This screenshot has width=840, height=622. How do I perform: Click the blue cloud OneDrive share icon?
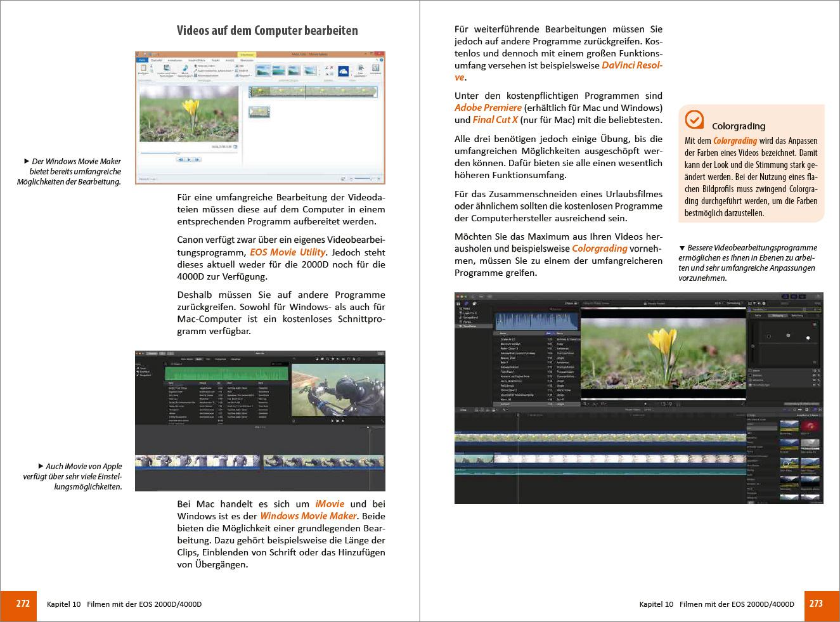point(343,71)
